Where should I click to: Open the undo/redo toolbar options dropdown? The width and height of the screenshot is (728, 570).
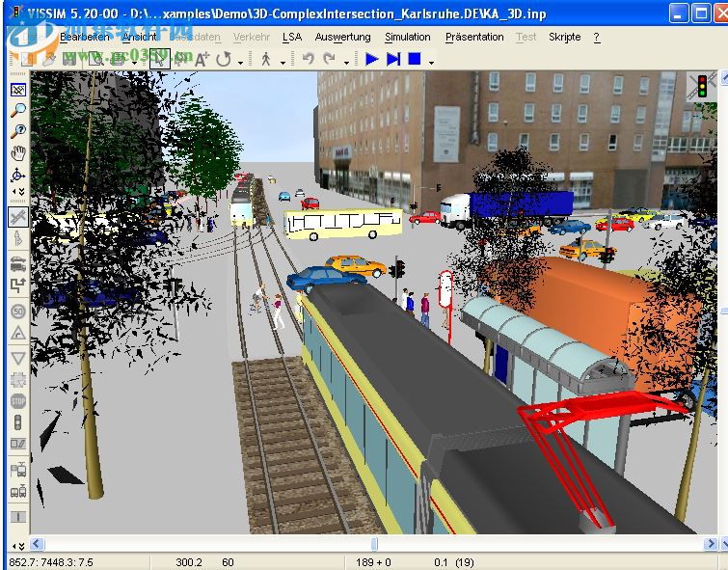click(346, 63)
